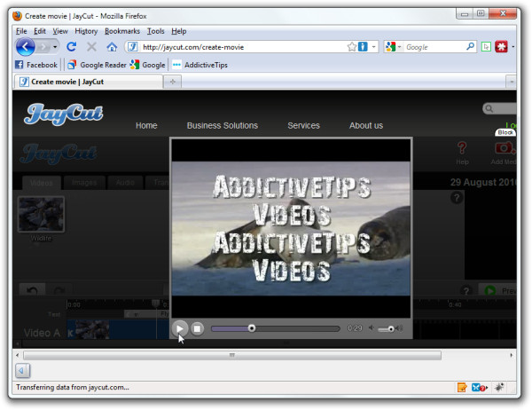Open the About us page

point(366,126)
